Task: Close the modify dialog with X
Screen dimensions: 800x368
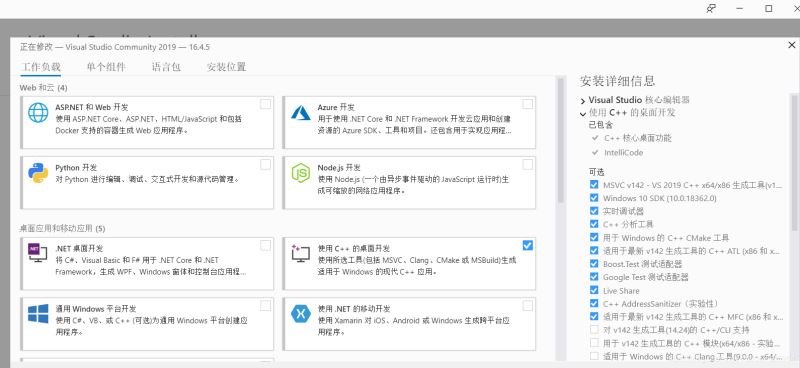Action: [792, 45]
